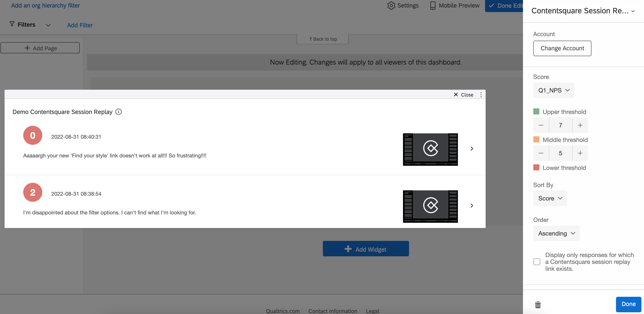The height and width of the screenshot is (314, 644).
Task: Open Mobile Preview phone icon
Action: (432, 5)
